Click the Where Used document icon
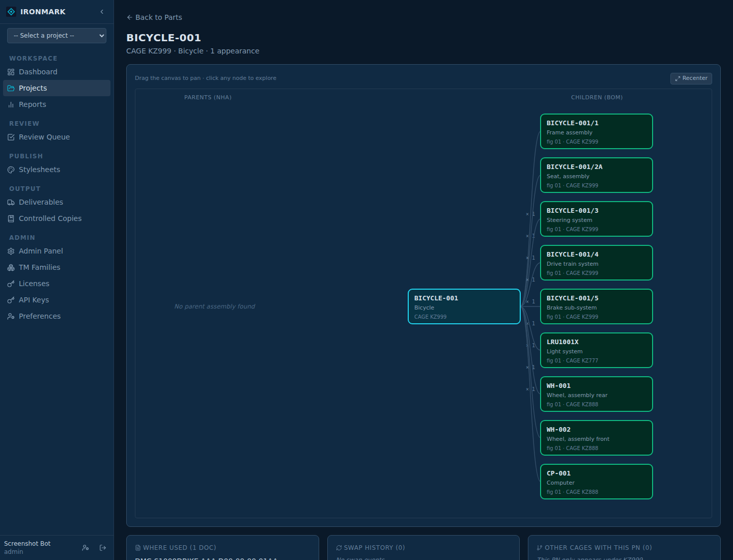The width and height of the screenshot is (733, 560). pyautogui.click(x=138, y=548)
